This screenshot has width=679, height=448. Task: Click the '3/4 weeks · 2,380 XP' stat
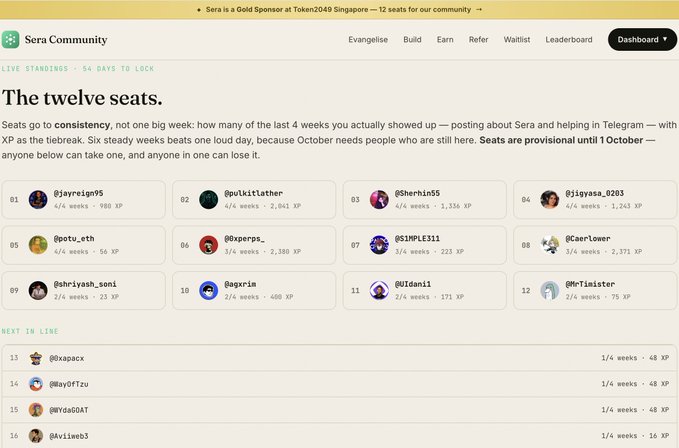(x=262, y=251)
